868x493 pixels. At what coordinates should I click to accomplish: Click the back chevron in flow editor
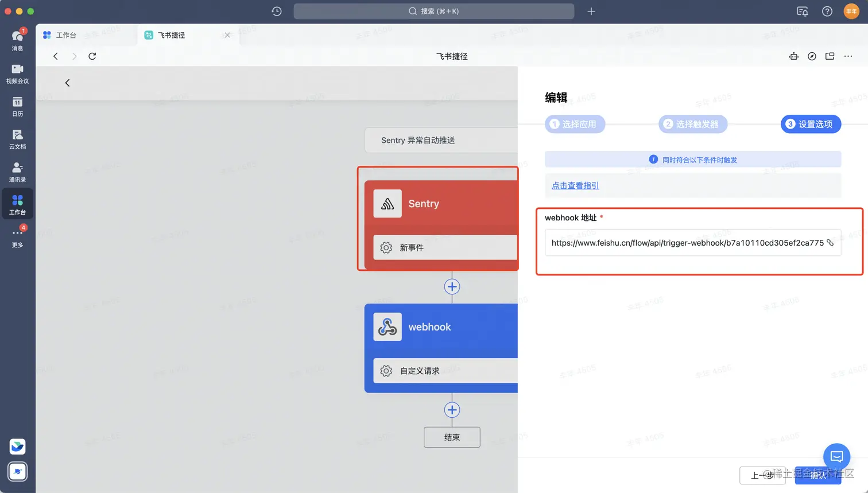tap(67, 83)
